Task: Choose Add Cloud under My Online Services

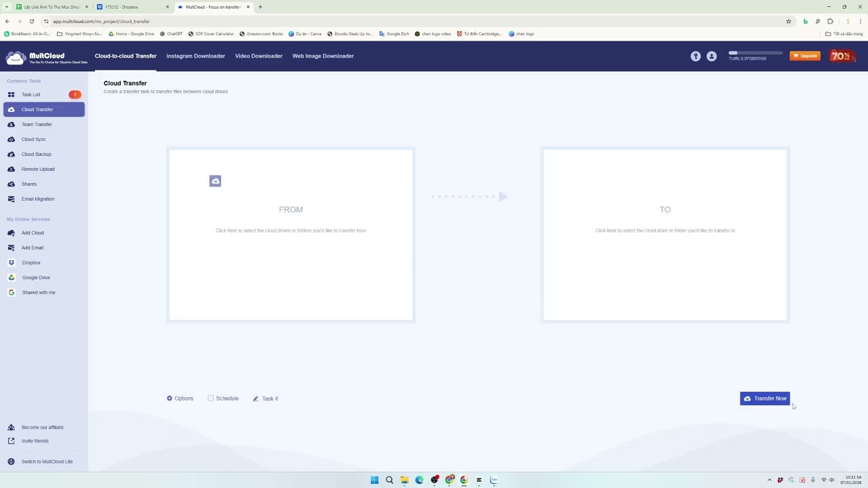Action: point(43,232)
